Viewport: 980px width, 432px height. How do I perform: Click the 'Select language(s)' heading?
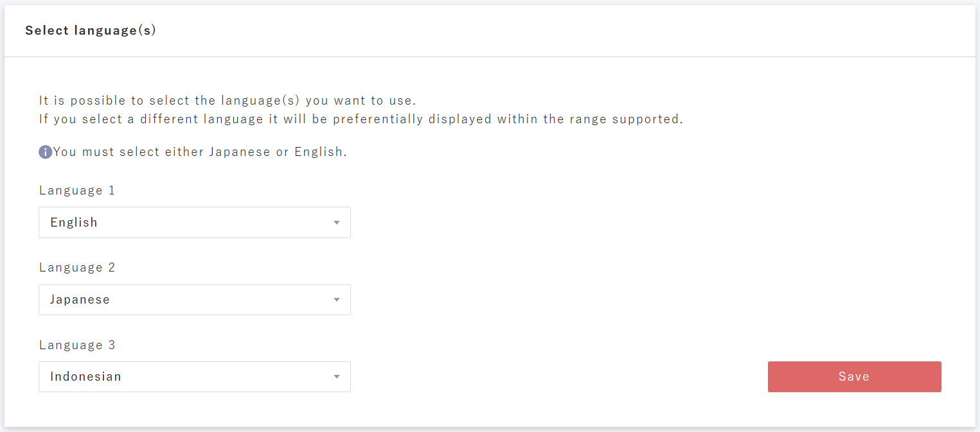91,30
